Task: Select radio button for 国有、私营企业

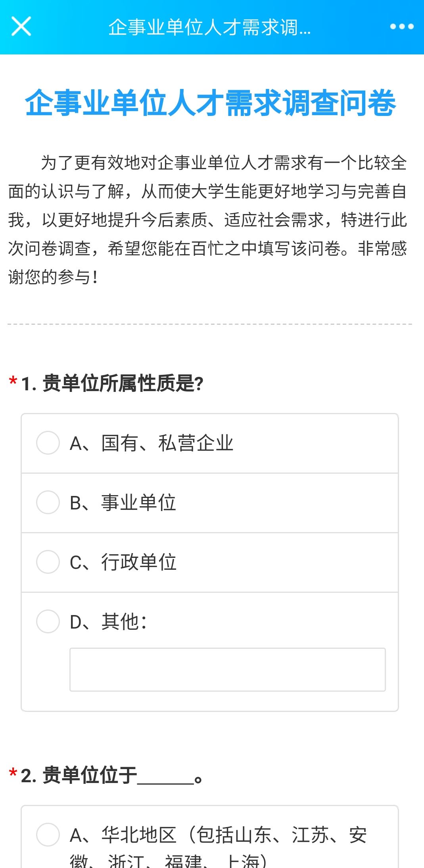Action: click(x=48, y=443)
